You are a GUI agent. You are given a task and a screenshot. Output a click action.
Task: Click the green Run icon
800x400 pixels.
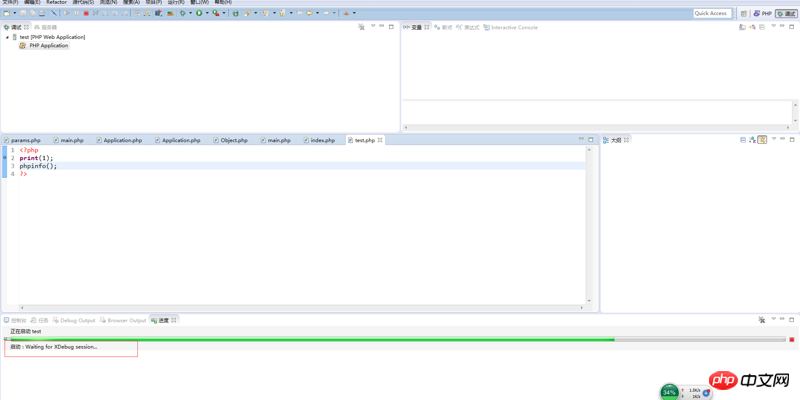tap(199, 13)
